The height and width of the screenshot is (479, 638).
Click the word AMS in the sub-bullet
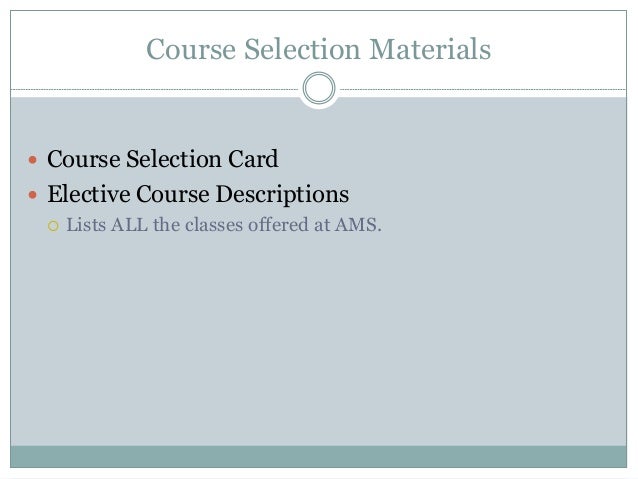pos(358,225)
